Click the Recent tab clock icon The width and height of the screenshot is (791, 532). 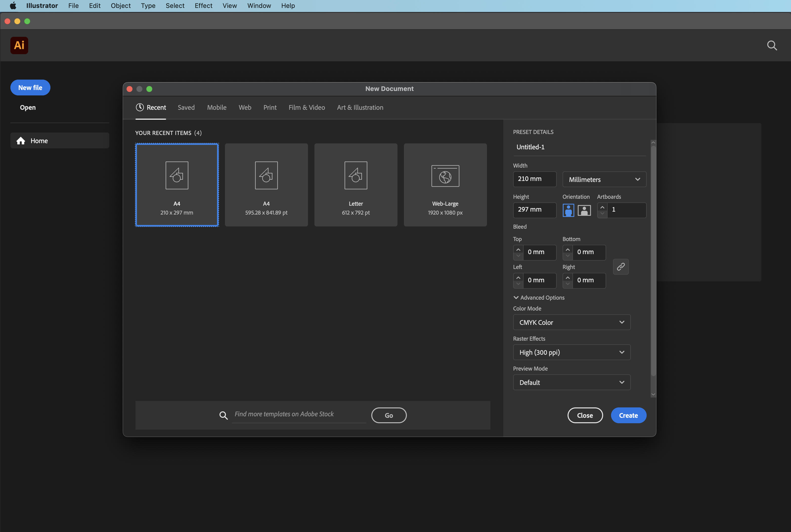(140, 107)
